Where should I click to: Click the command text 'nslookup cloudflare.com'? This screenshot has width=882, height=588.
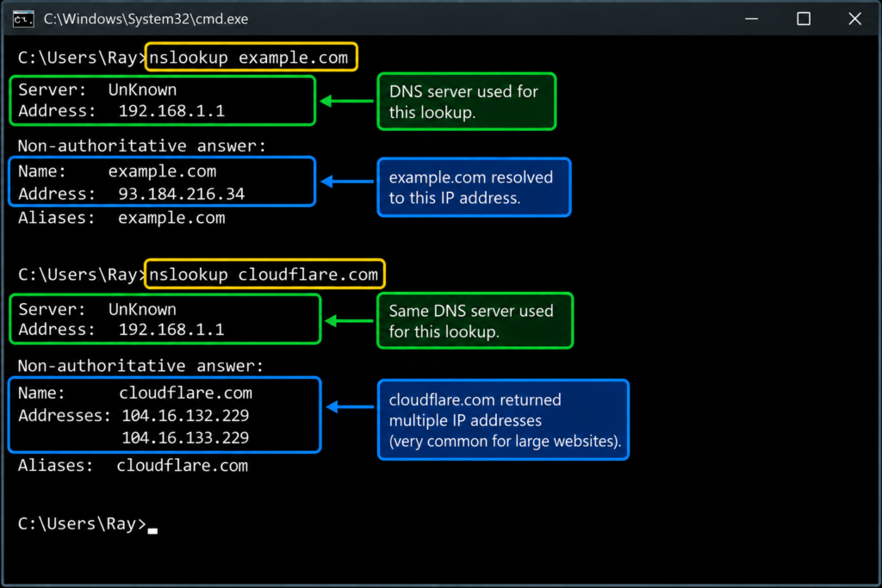coord(264,275)
